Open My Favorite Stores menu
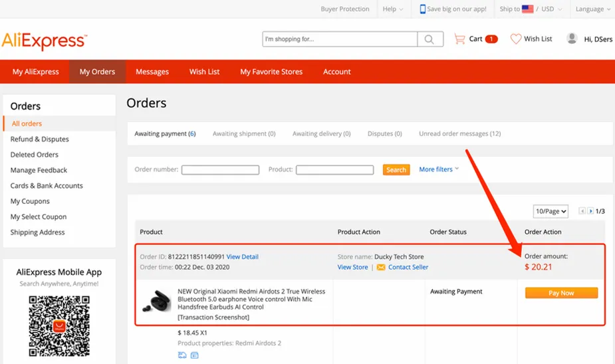The height and width of the screenshot is (364, 615). click(271, 72)
